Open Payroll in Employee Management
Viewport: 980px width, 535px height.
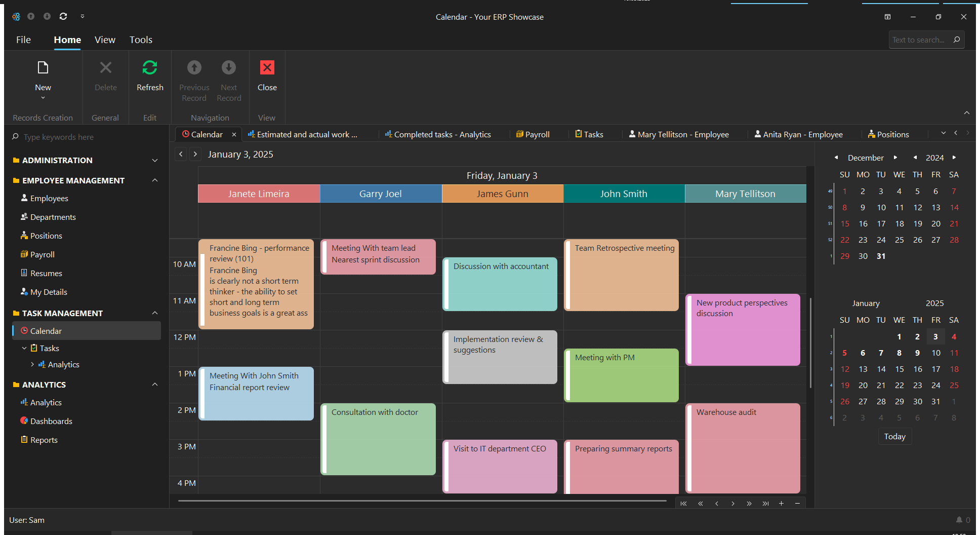pos(42,254)
